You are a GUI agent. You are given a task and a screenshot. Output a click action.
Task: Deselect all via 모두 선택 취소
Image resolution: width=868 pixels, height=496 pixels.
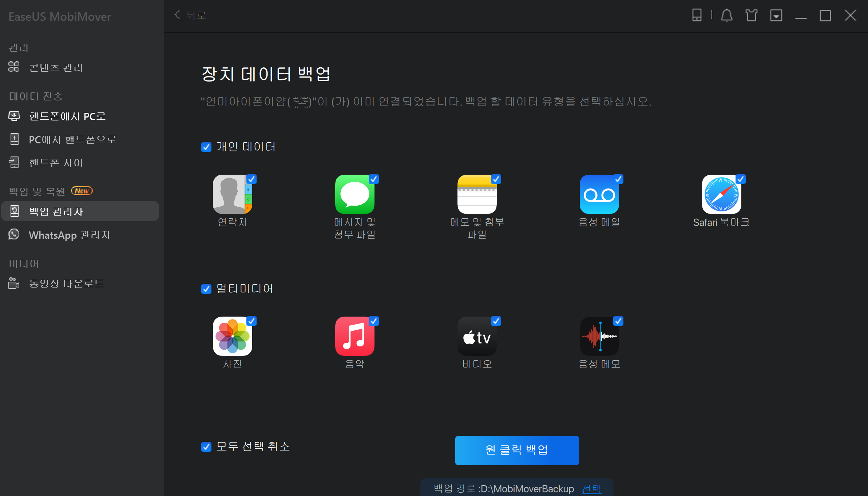point(206,447)
